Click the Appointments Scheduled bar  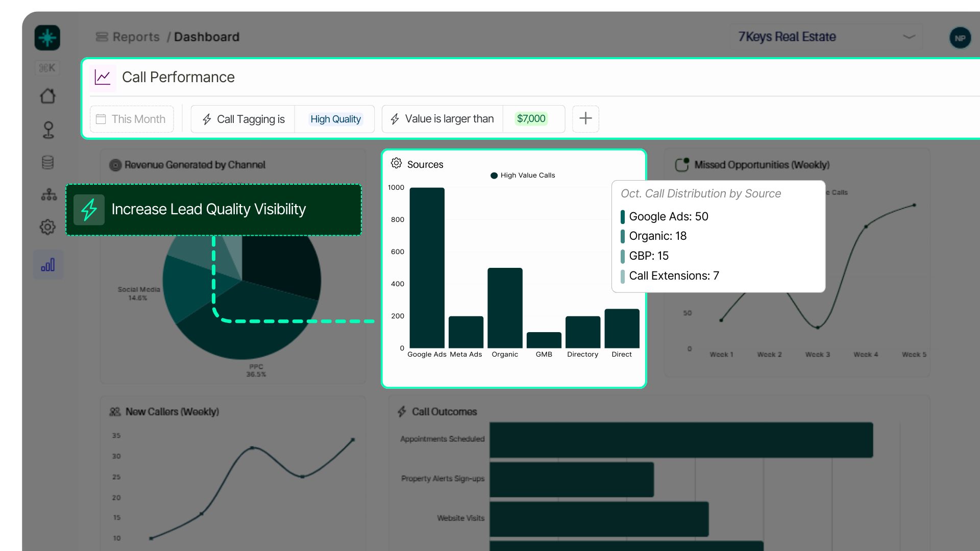(x=681, y=440)
